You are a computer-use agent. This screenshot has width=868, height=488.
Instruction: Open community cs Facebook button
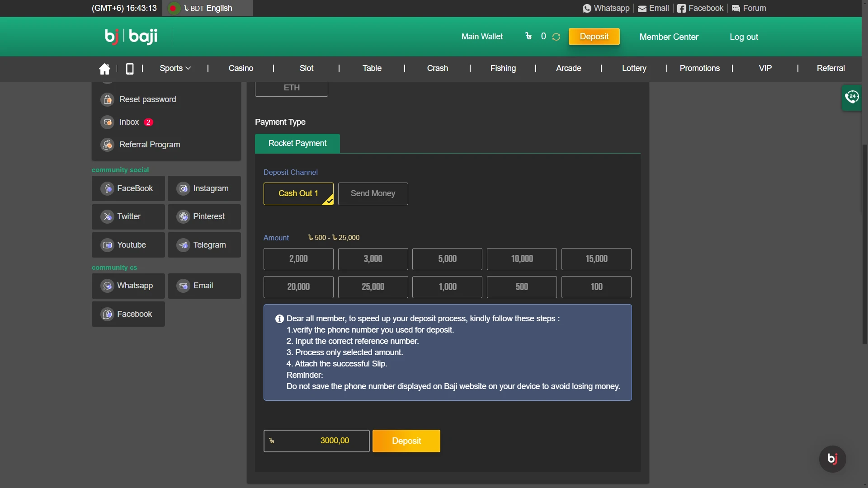coord(128,314)
